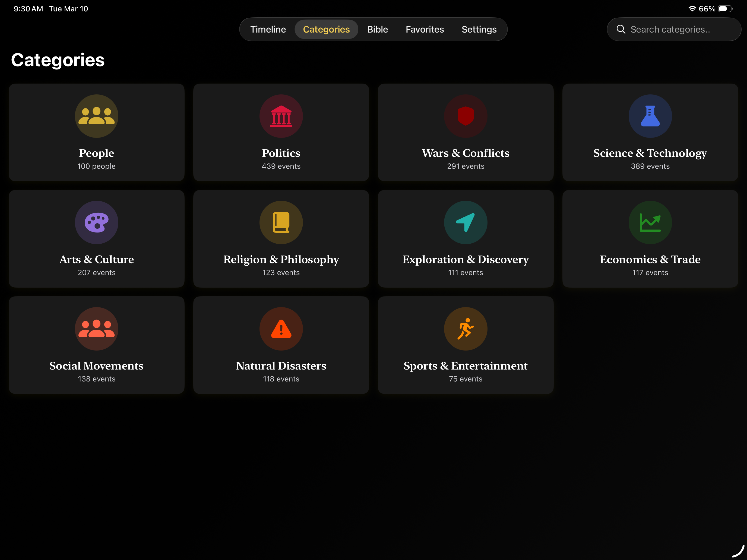Click the Natural Disasters title

click(281, 365)
